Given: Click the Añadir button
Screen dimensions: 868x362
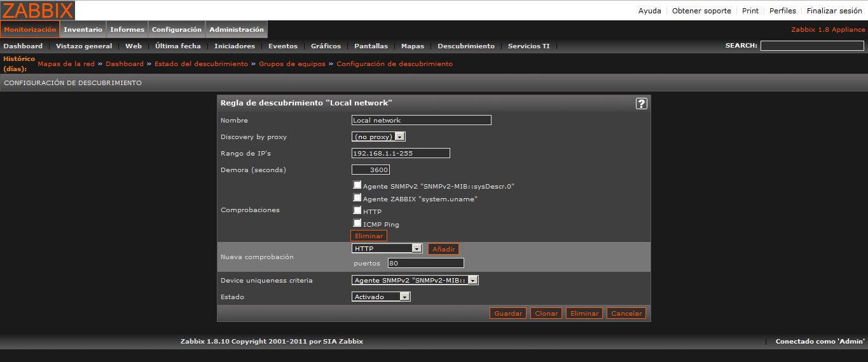Looking at the screenshot, I should (443, 250).
